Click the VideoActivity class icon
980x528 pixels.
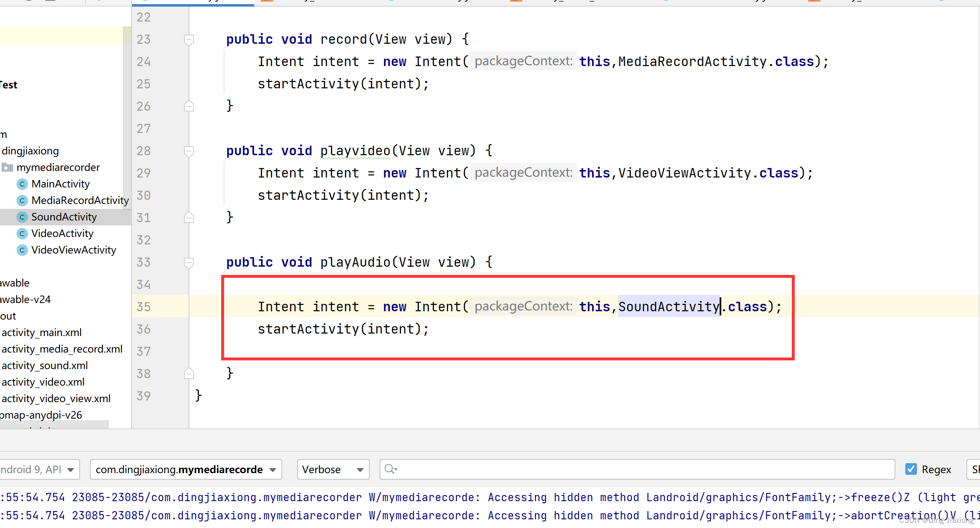click(22, 234)
